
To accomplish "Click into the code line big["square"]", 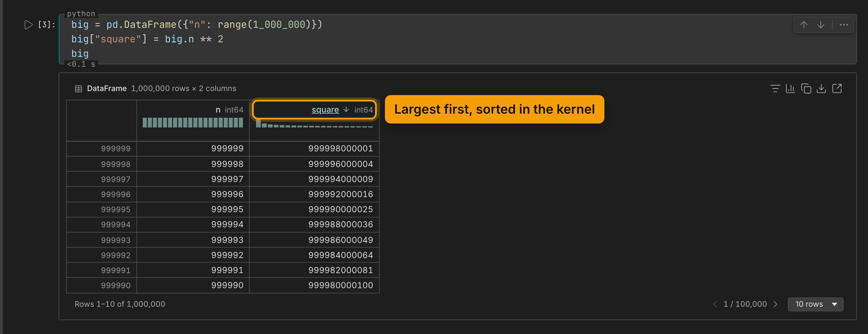I will pos(147,39).
